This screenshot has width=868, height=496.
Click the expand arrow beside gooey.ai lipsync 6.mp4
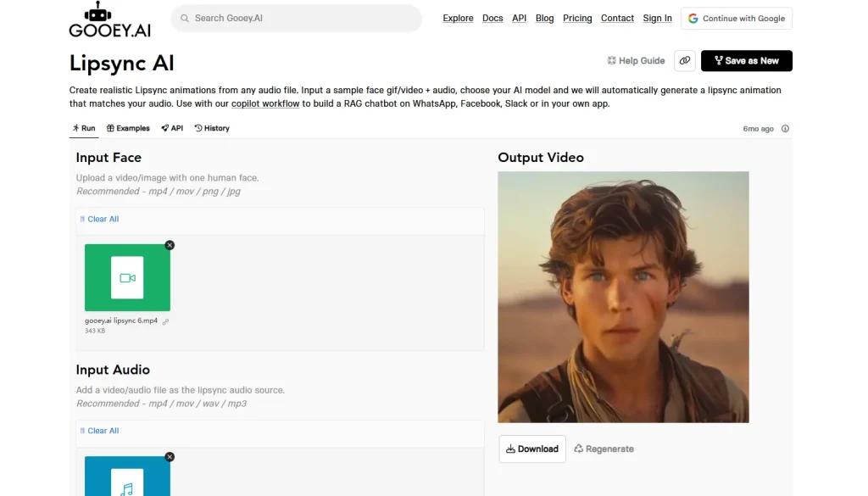[x=164, y=323]
